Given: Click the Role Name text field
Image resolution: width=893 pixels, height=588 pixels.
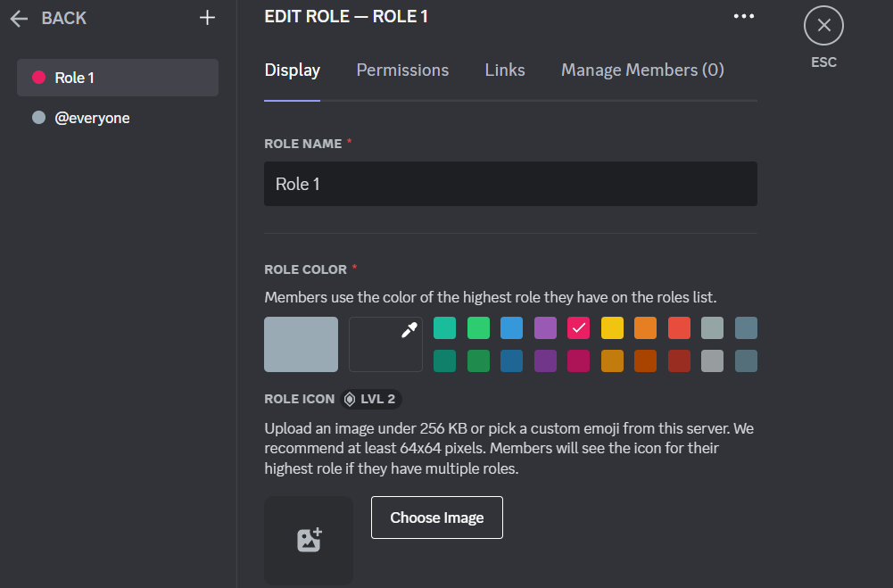Looking at the screenshot, I should click(510, 184).
